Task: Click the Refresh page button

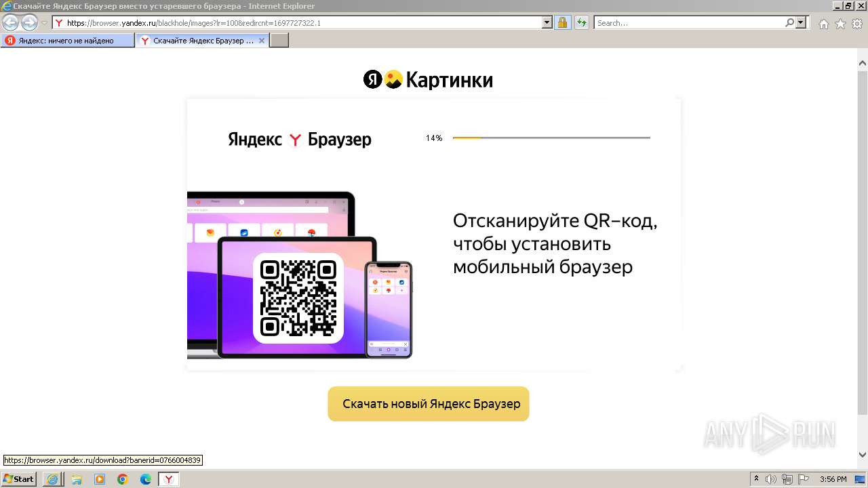Action: coord(582,22)
